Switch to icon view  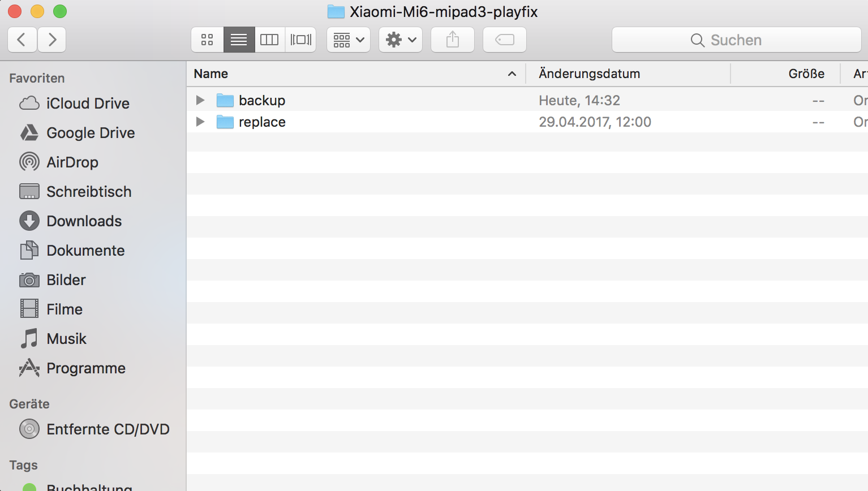(207, 40)
